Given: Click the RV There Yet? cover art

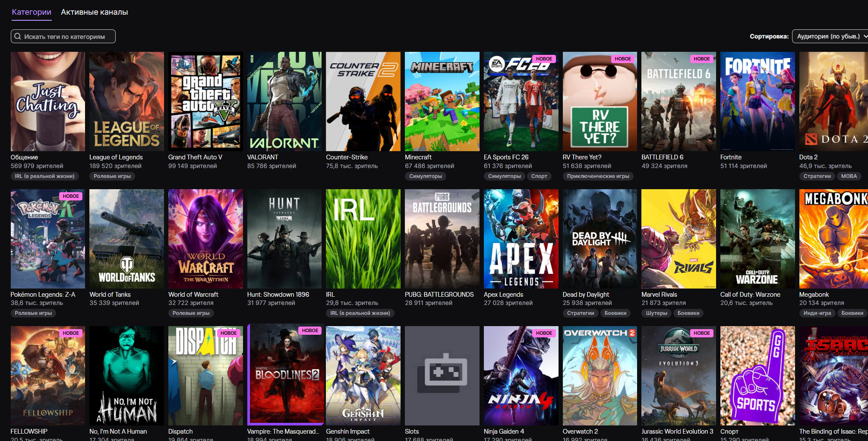Looking at the screenshot, I should pos(600,102).
